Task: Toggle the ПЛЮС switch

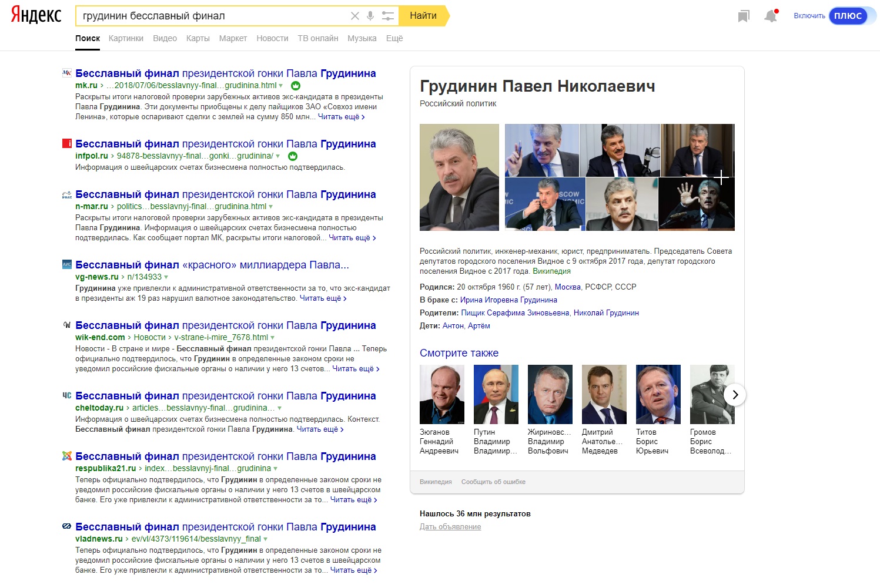Action: [x=851, y=16]
